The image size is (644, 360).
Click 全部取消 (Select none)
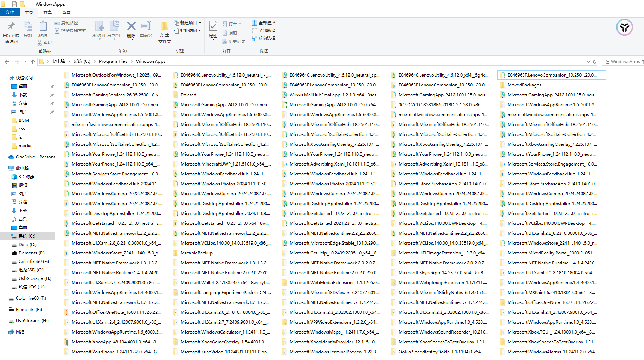263,31
